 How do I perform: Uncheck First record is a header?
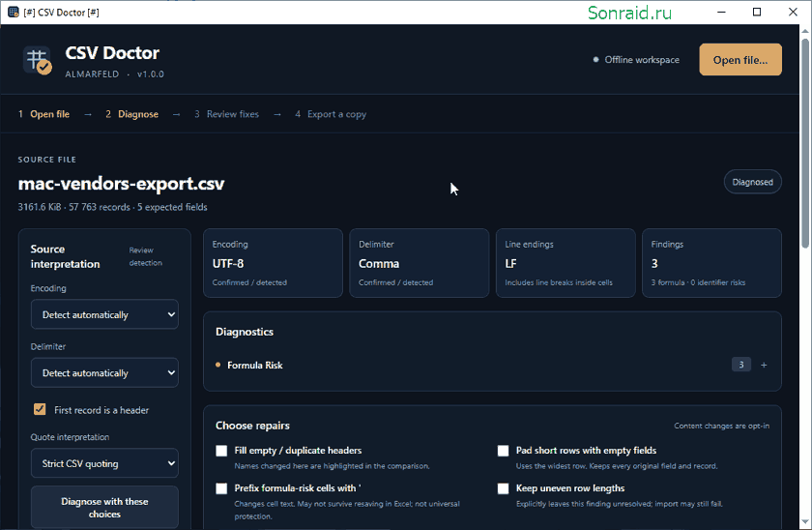(x=40, y=409)
